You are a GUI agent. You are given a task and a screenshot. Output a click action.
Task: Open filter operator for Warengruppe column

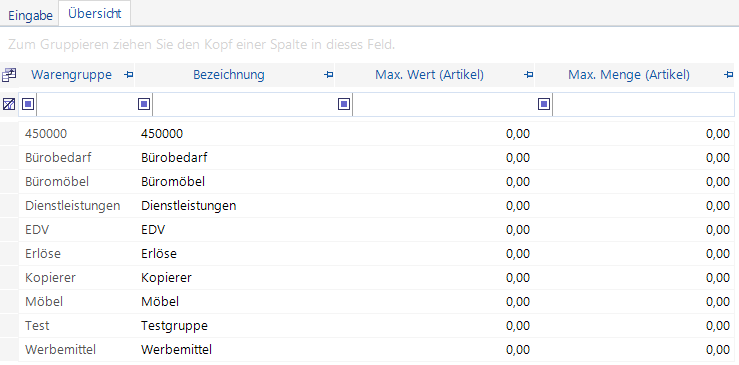(28, 104)
